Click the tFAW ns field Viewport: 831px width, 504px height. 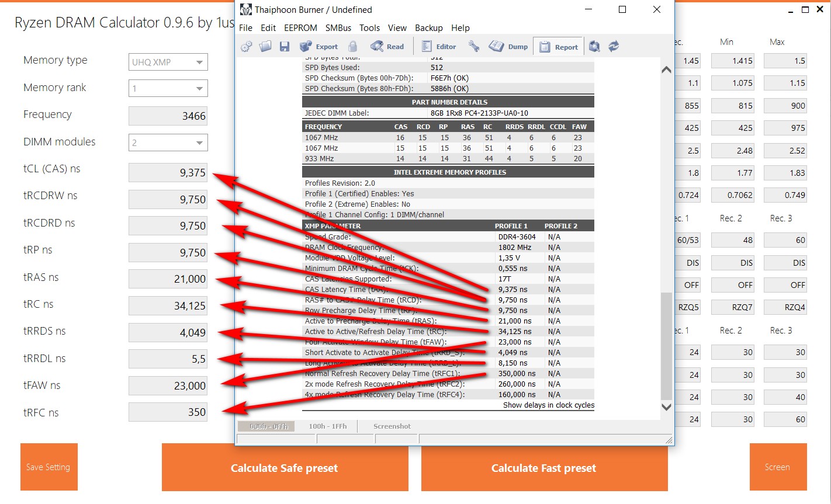coord(168,385)
